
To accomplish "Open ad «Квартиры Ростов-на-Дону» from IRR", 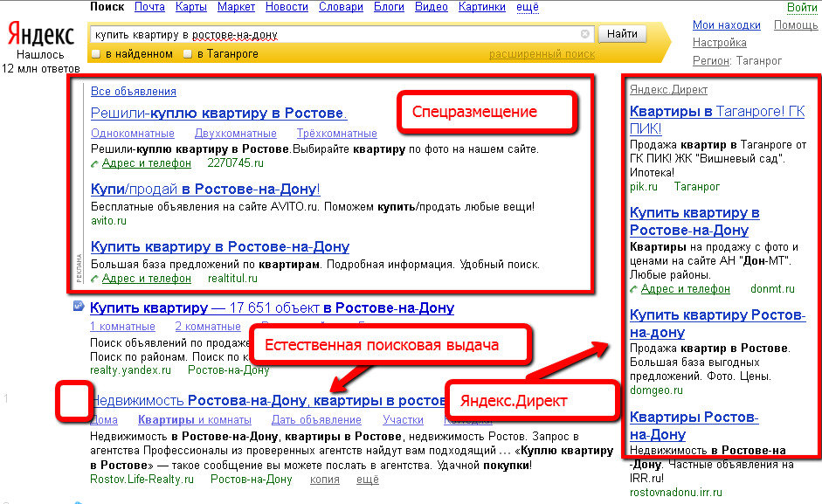I will (x=694, y=426).
